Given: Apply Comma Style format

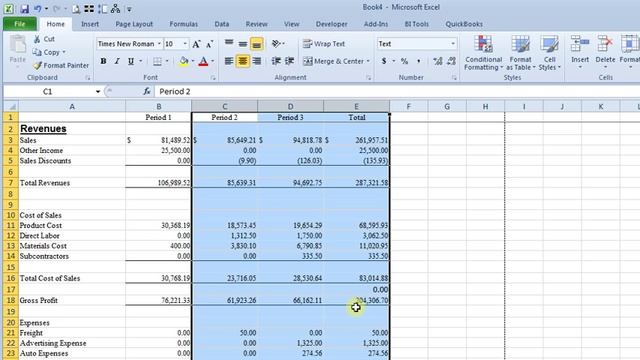Looking at the screenshot, I should [418, 61].
